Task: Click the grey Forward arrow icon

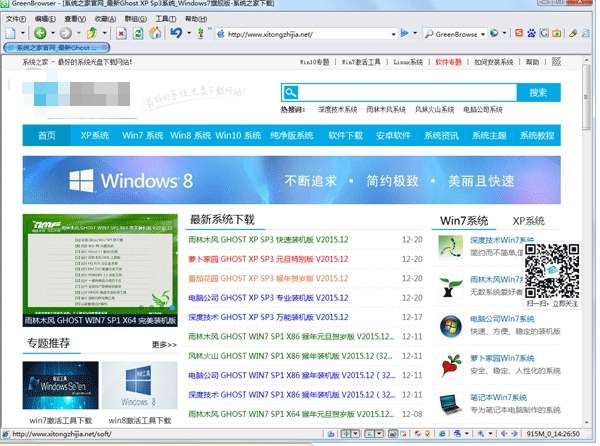Action: (x=65, y=33)
